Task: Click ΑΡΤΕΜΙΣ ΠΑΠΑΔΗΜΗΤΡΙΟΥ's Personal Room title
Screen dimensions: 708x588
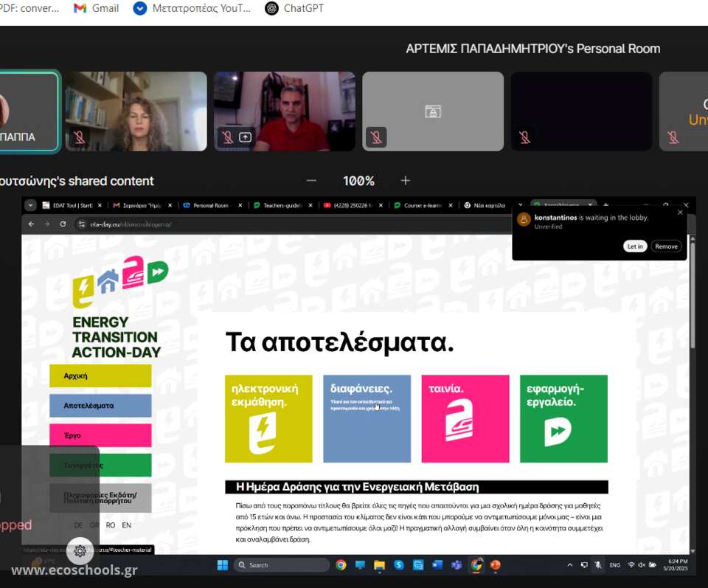Action: coord(532,49)
